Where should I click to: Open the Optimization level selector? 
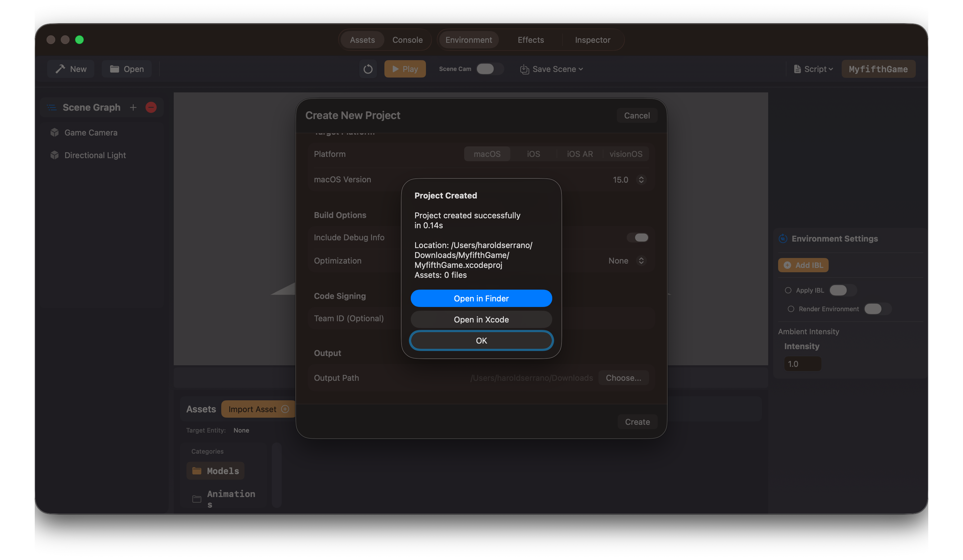(x=641, y=260)
